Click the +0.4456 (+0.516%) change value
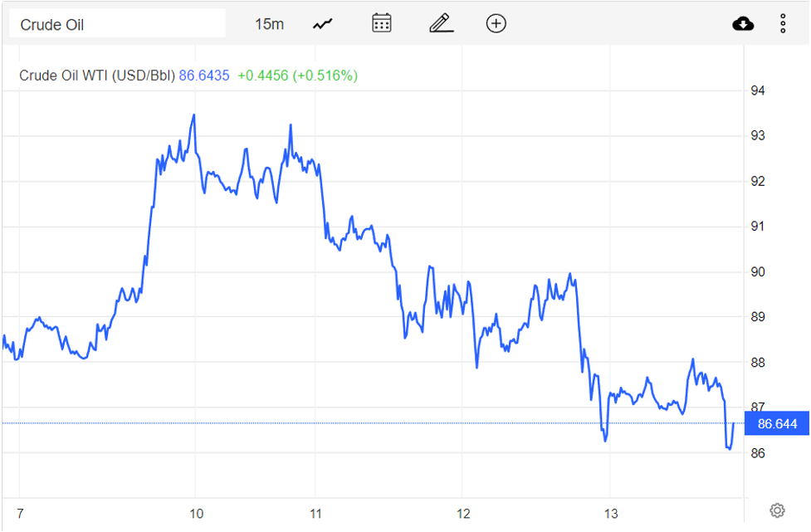Image resolution: width=811 pixels, height=532 pixels. click(x=297, y=76)
